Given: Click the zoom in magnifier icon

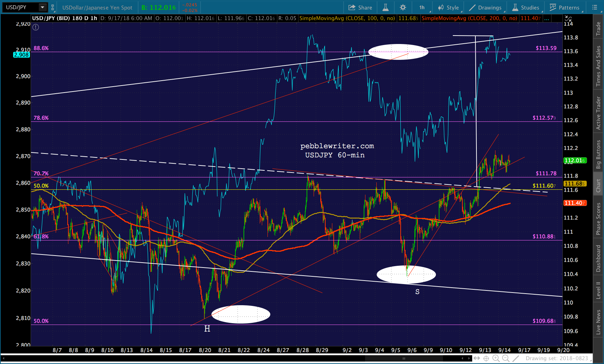Looking at the screenshot, I should (x=496, y=358).
